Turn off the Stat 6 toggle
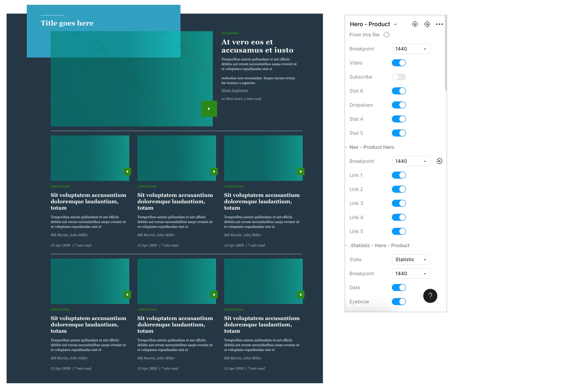The width and height of the screenshot is (562, 392). point(399,91)
